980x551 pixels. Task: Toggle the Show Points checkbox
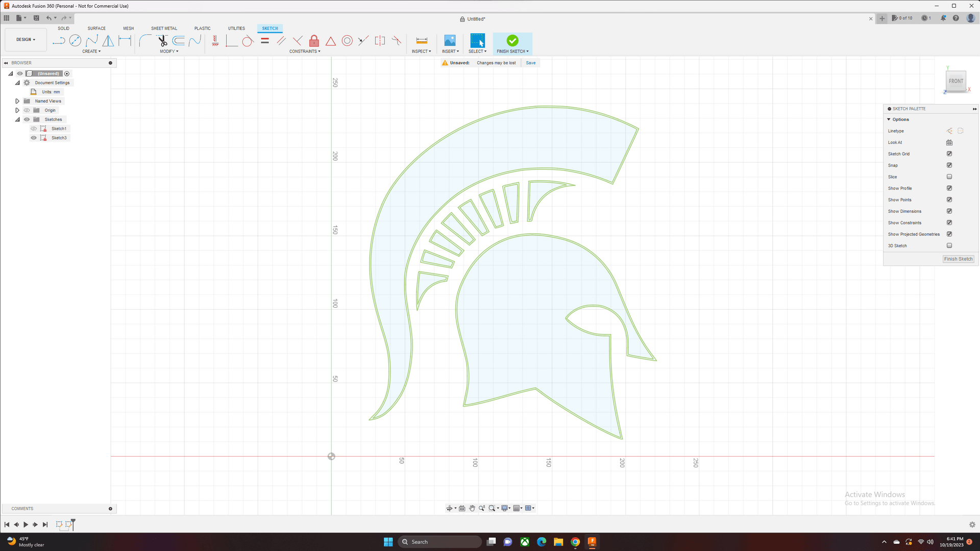(x=949, y=199)
